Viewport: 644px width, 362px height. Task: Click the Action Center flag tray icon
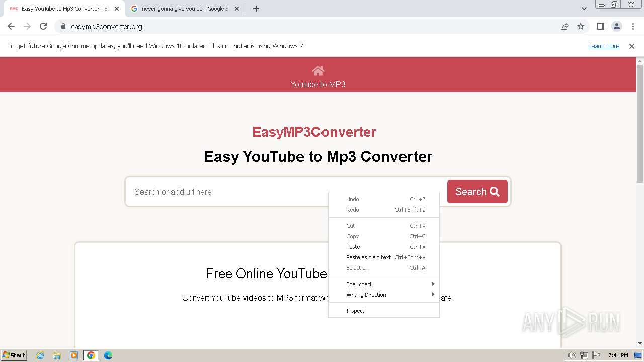point(596,355)
